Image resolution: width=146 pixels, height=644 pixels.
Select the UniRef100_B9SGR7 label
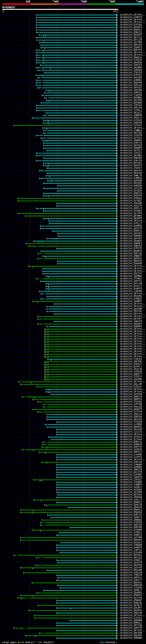point(131,35)
